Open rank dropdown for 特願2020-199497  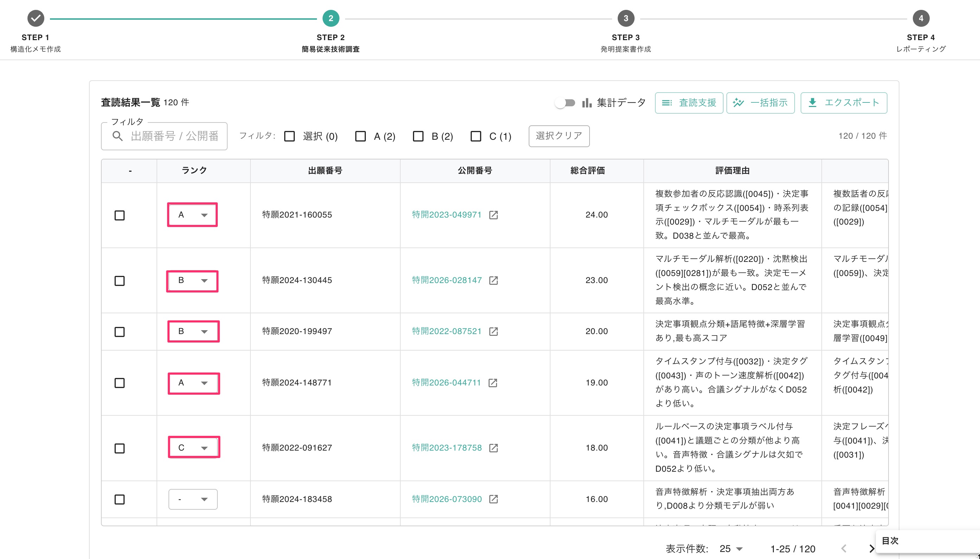click(x=192, y=331)
